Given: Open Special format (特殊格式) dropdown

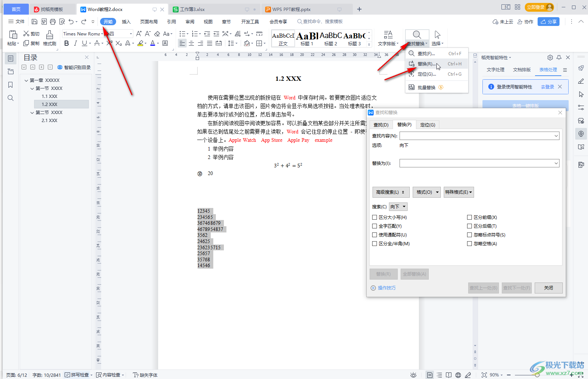Looking at the screenshot, I should pos(459,192).
